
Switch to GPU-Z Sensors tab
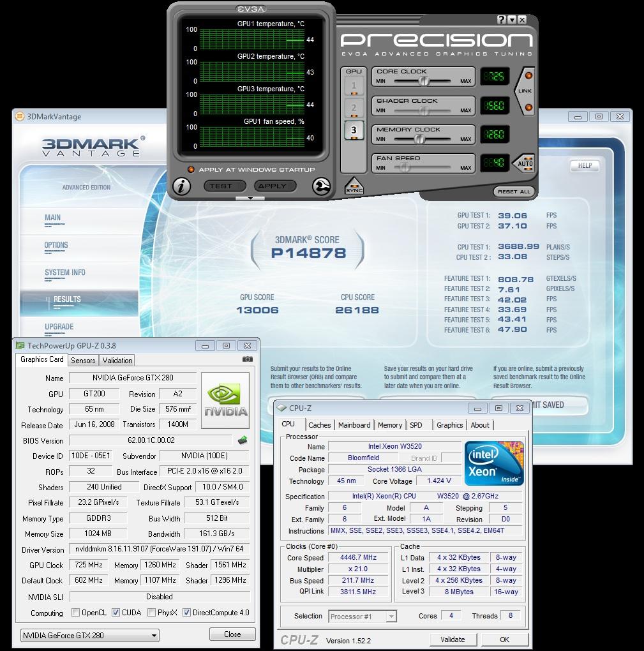point(83,361)
